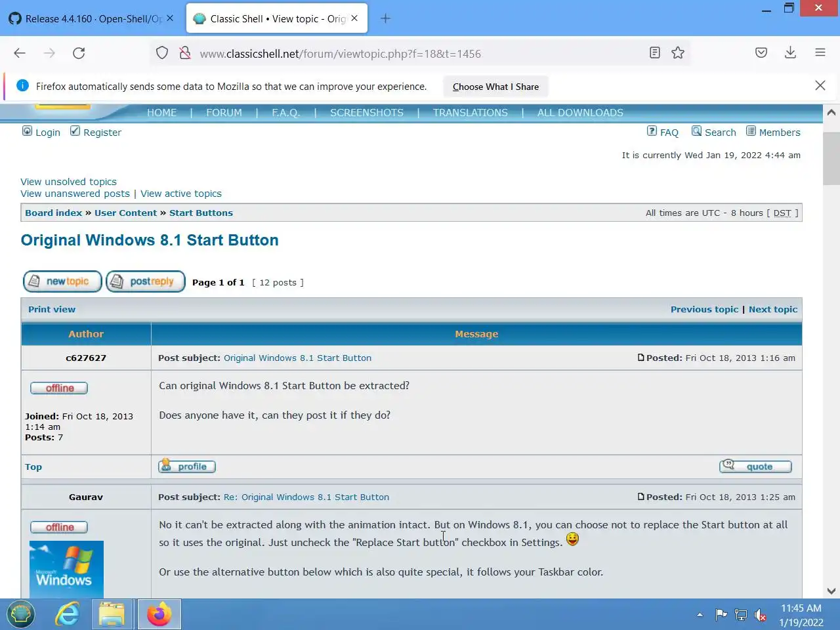Screen dimensions: 840x630
Task: Click the post icon beside Posted 1:16 am
Action: (x=641, y=358)
